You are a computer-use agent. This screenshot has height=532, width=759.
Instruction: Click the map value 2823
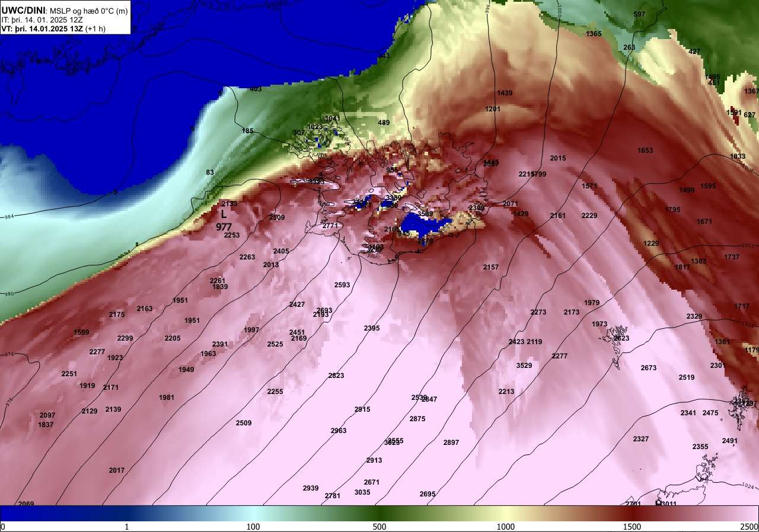336,376
